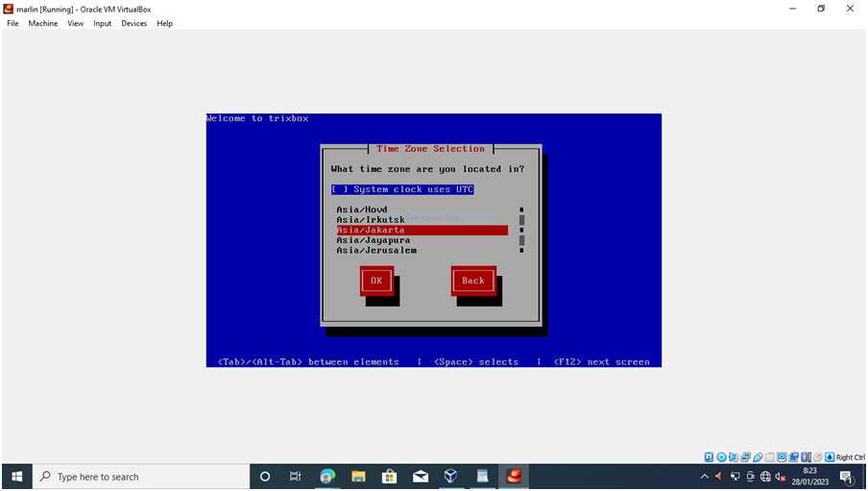This screenshot has width=868, height=491.
Task: Open Microsoft Store from the taskbar
Action: point(389,477)
